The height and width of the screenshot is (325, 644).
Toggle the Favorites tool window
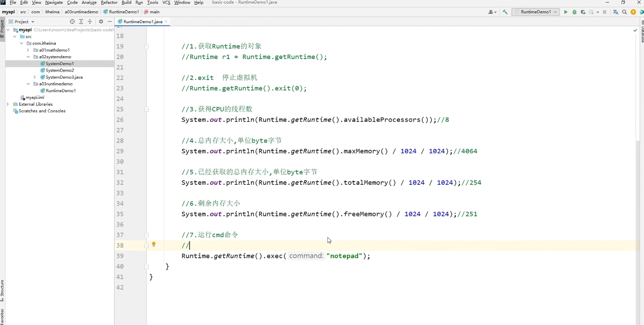pyautogui.click(x=2, y=316)
